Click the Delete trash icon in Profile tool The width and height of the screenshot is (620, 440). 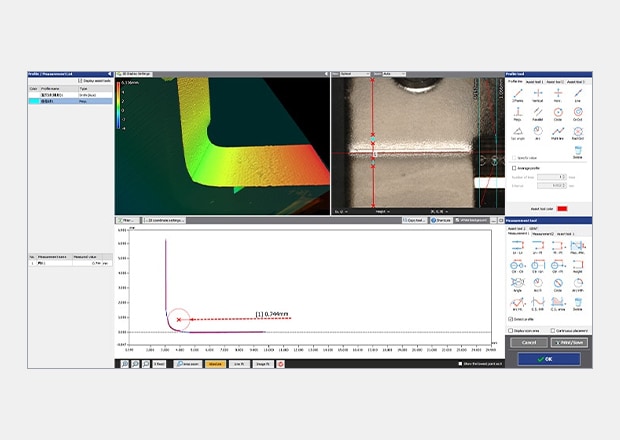(578, 150)
